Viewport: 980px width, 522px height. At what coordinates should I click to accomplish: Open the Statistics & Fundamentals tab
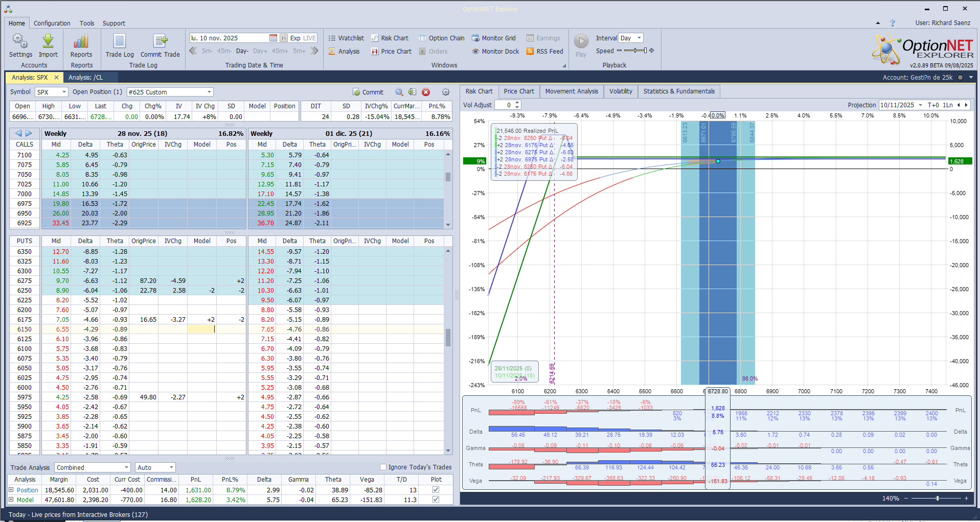[x=679, y=91]
